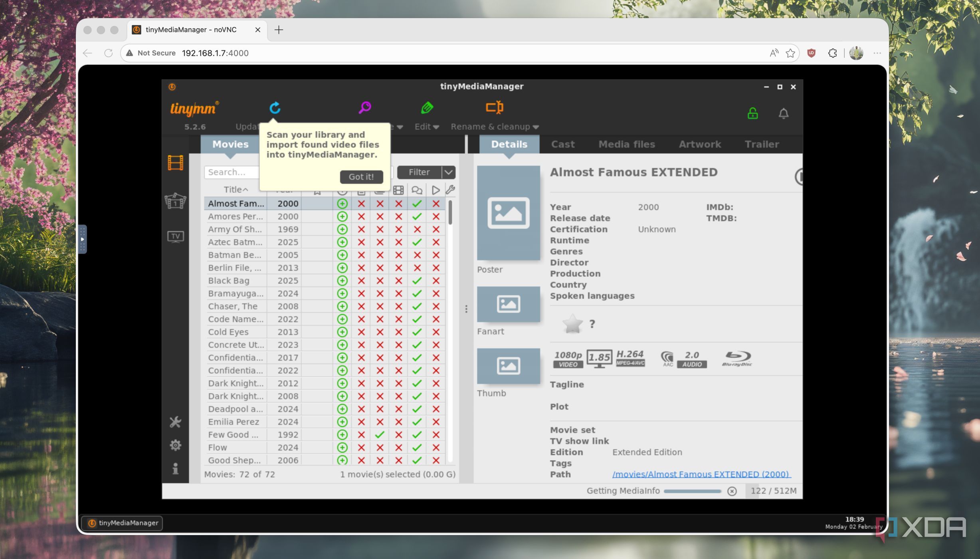
Task: Click the green unlock license icon
Action: point(752,113)
